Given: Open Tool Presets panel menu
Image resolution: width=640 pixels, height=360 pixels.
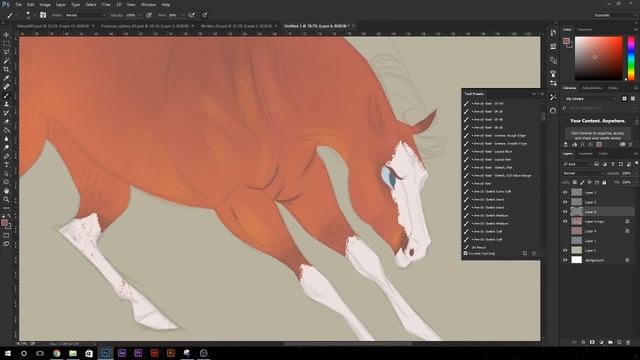Looking at the screenshot, I should tap(542, 94).
